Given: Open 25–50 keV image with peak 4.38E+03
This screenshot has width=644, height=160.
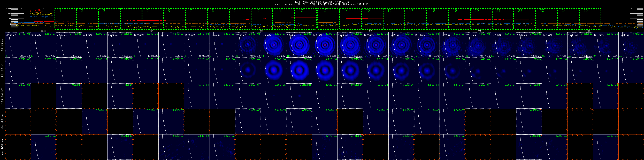Looking at the screenshot, I should [x=529, y=121].
